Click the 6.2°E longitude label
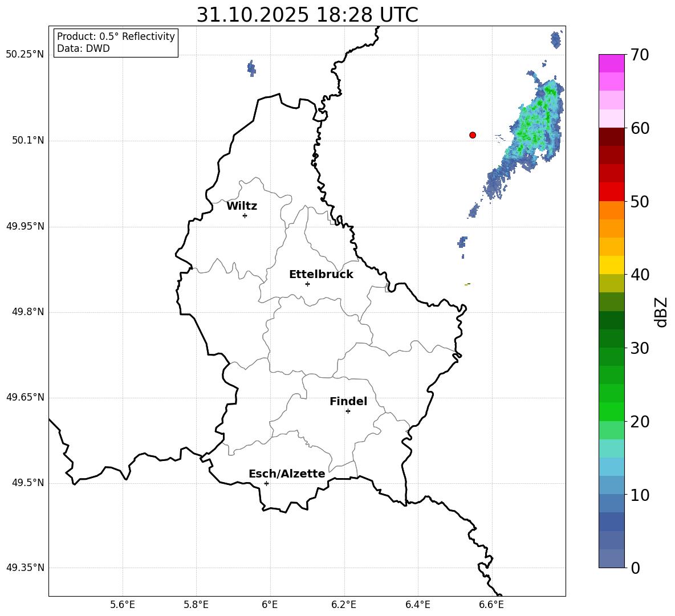 (x=344, y=605)
